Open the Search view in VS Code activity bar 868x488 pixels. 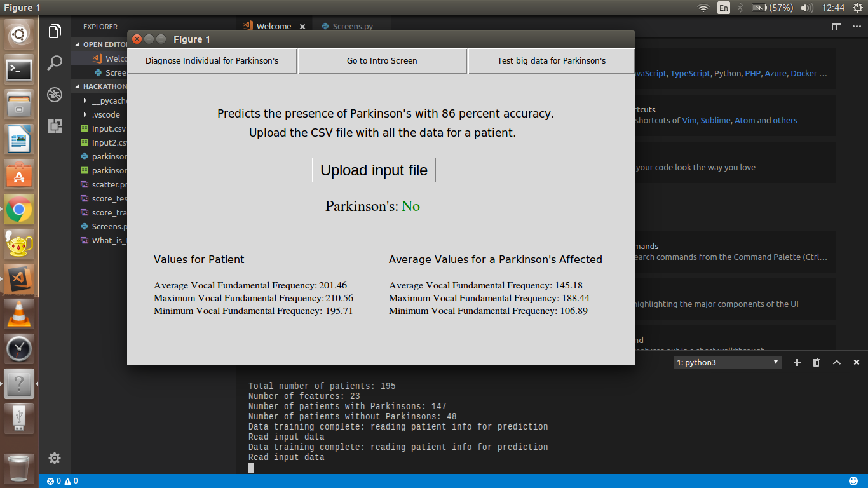click(x=55, y=63)
